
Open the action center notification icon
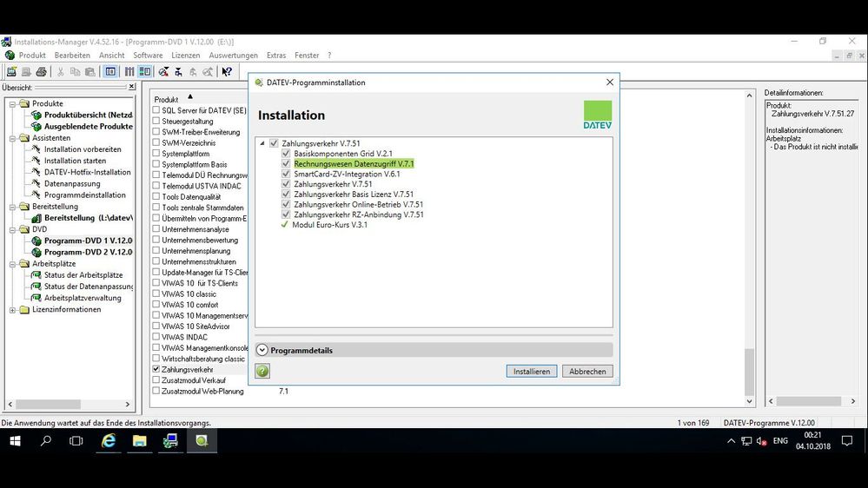tap(847, 441)
